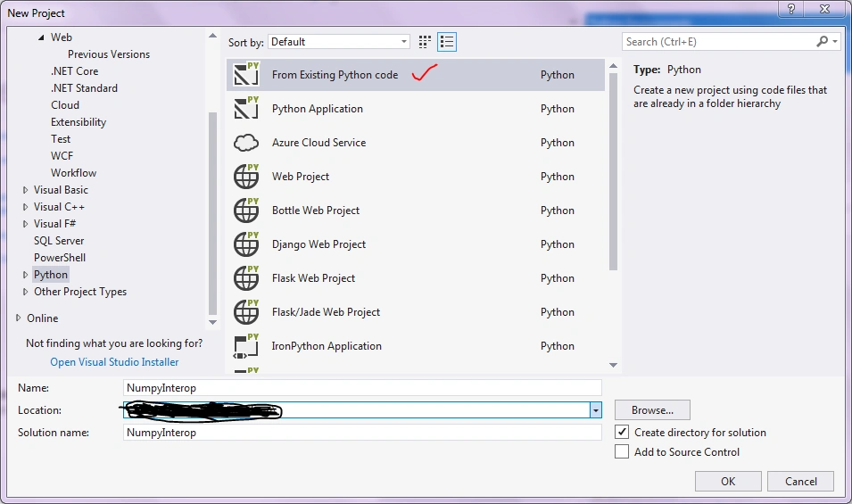Click category tree scrollbar down arrow
Image resolution: width=852 pixels, height=504 pixels.
(x=213, y=322)
